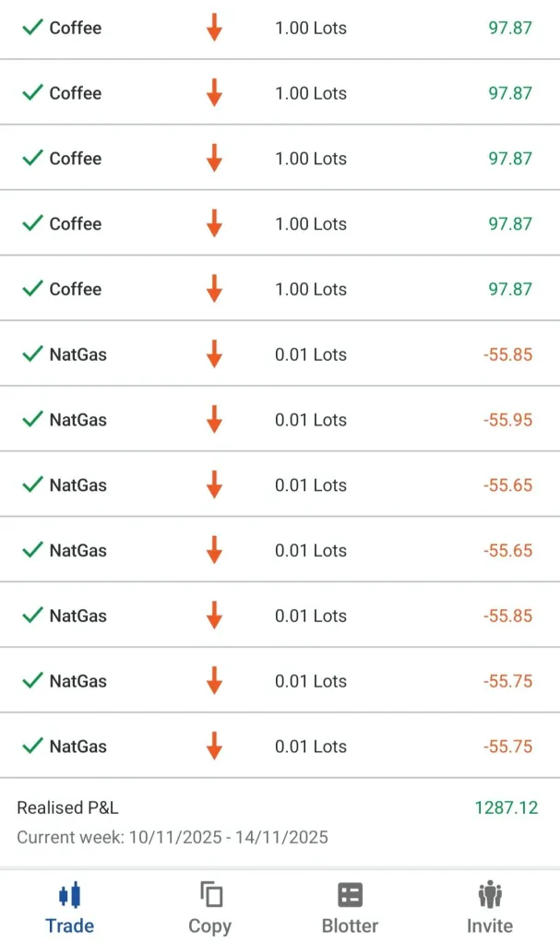This screenshot has width=560, height=944.
Task: Tap the Invite people icon
Action: 490,894
